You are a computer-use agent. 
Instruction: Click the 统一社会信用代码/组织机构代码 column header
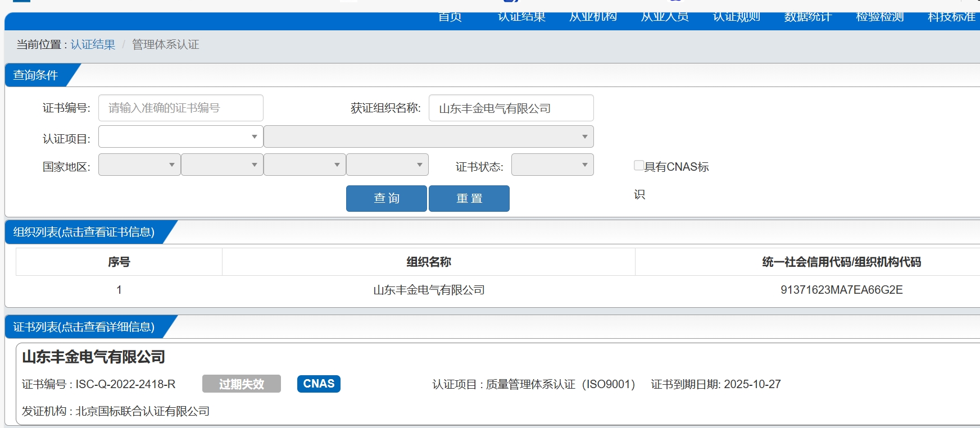click(x=841, y=262)
